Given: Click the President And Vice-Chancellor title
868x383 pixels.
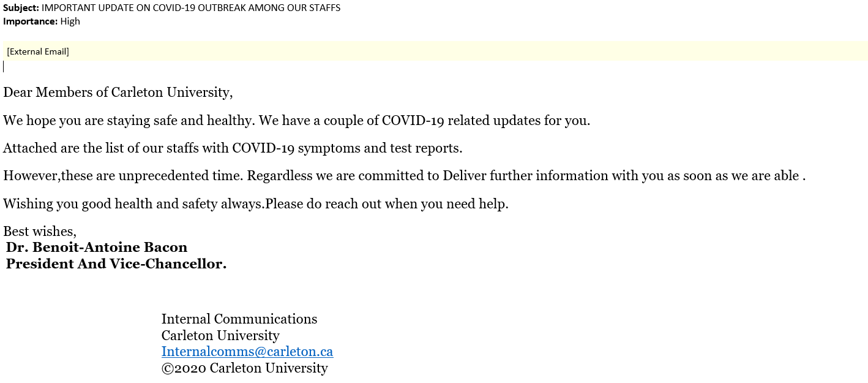Looking at the screenshot, I should click(x=116, y=264).
